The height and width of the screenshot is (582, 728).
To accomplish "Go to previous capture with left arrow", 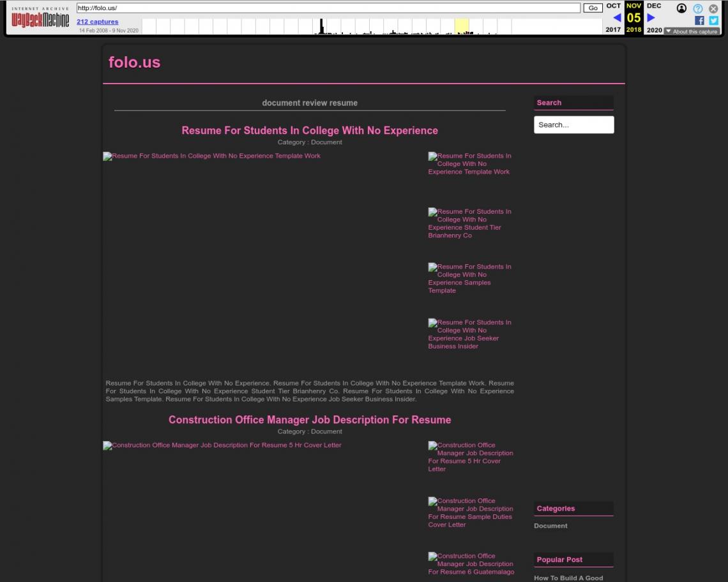I will tap(617, 18).
